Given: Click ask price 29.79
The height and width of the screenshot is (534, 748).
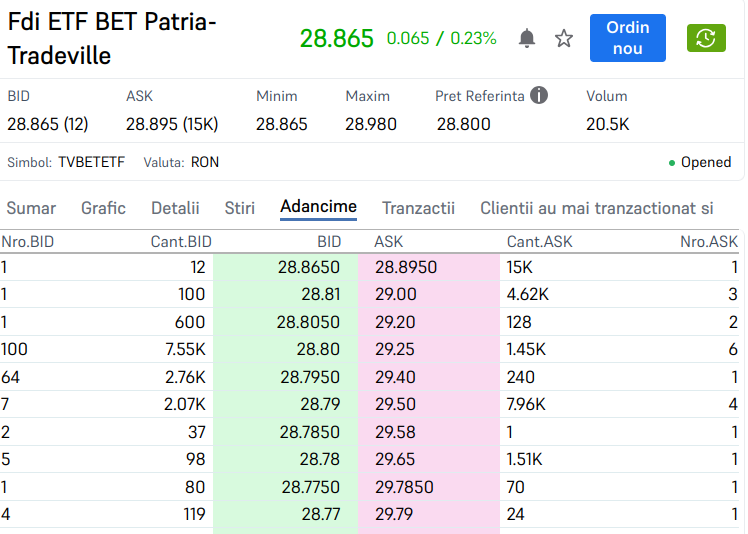Looking at the screenshot, I should click(x=394, y=514).
